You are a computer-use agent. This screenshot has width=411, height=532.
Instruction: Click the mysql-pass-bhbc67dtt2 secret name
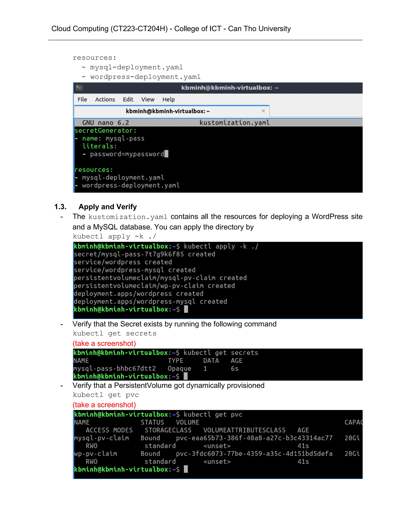(x=114, y=369)
